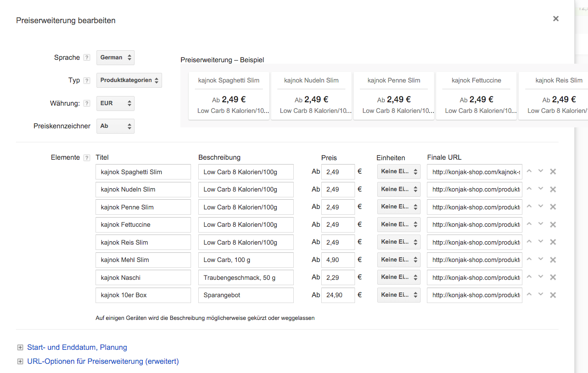The image size is (588, 373).
Task: Open Einheiten dropdown for kajnok Penne Slim
Action: click(398, 207)
